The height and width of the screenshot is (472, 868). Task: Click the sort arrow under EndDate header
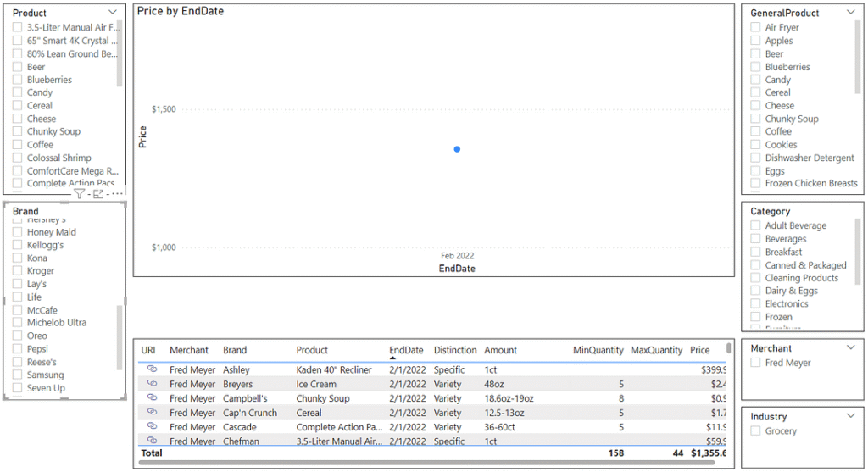tap(392, 358)
